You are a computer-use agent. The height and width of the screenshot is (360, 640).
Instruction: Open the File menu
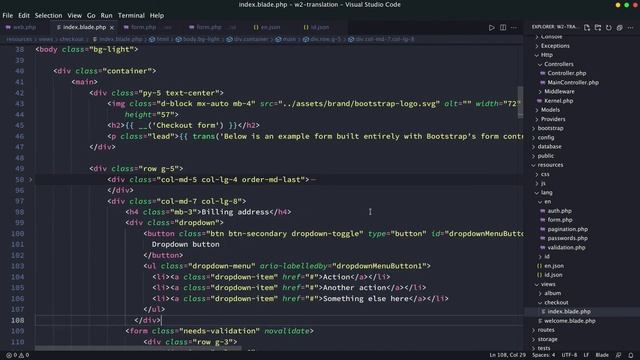click(x=8, y=16)
